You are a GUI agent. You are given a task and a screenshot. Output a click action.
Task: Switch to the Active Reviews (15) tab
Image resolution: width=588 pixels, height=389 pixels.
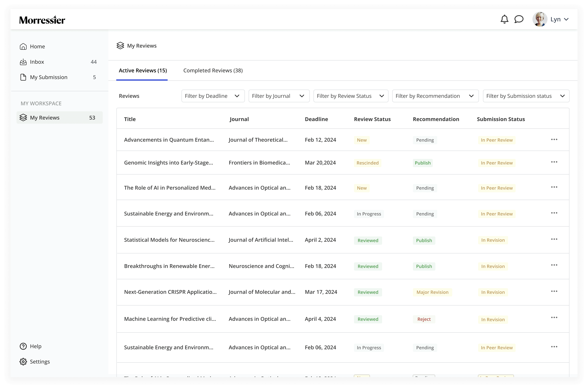(143, 70)
